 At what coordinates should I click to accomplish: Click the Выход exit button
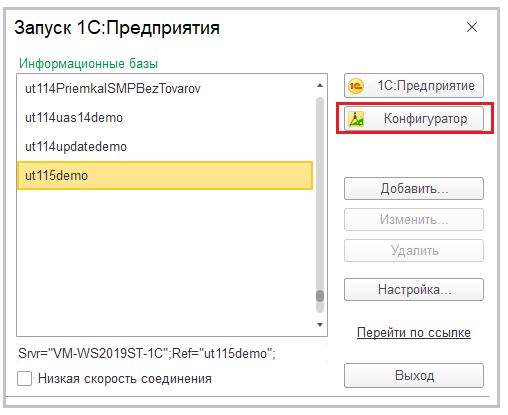coord(414,375)
